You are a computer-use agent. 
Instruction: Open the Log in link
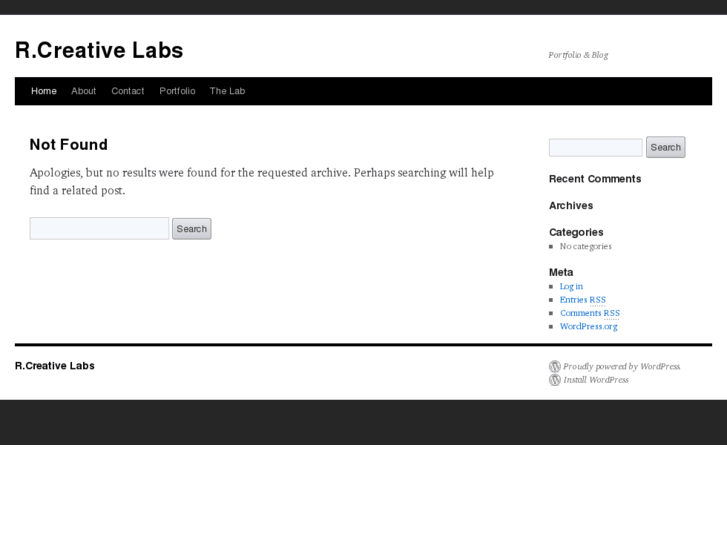click(x=571, y=287)
